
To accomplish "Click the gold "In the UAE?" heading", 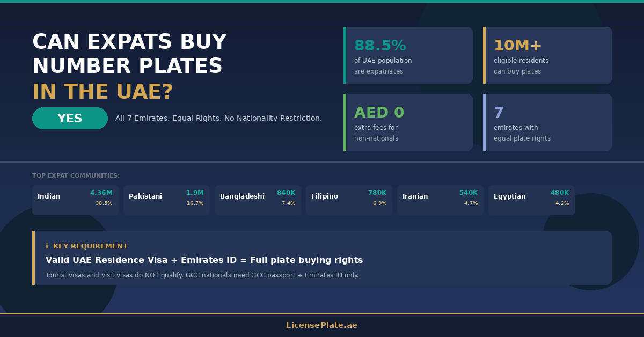I will point(103,92).
